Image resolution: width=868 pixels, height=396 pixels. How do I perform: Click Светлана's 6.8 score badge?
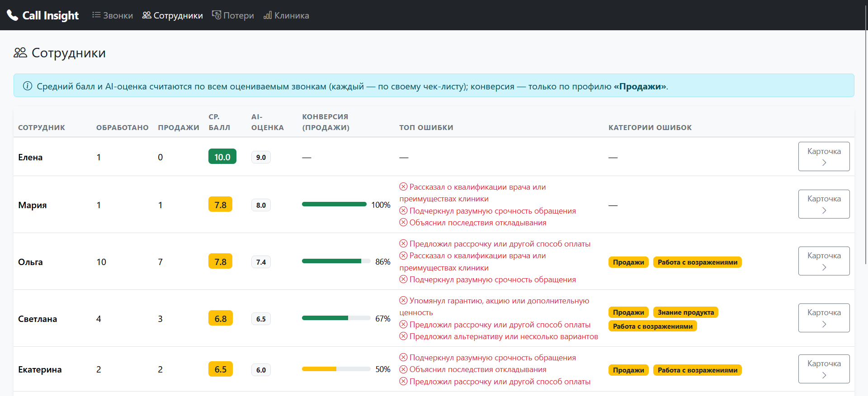220,318
